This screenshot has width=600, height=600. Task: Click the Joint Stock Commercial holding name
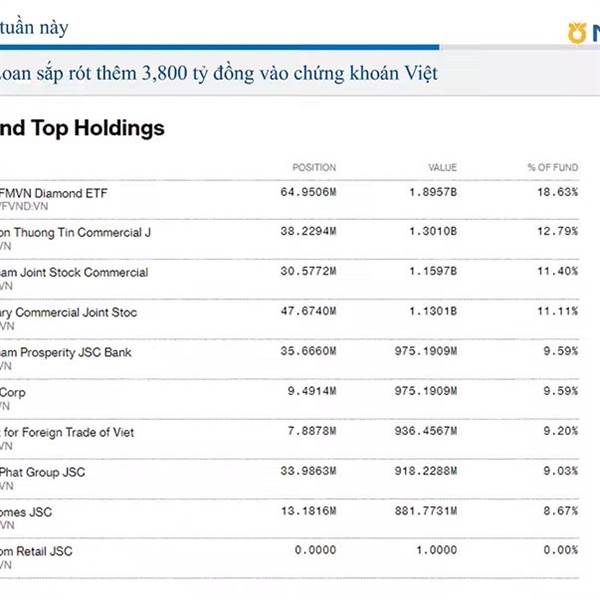coord(74,272)
